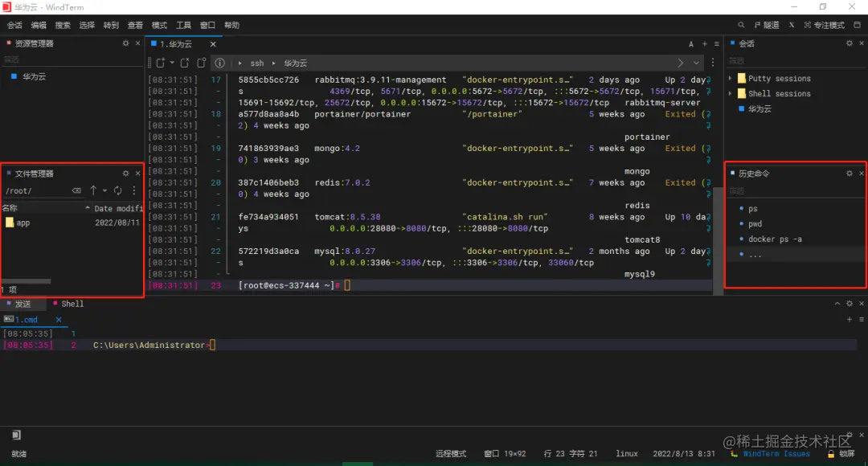This screenshot has height=466, width=868.
Task: Expand the terminal toolbar dropdown chevron
Action: point(696,63)
